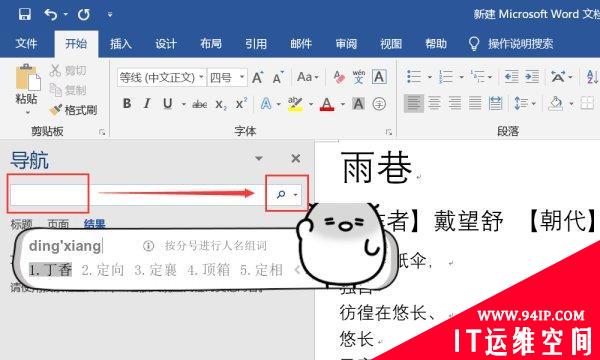Image resolution: width=600 pixels, height=360 pixels.
Task: Click the Format Painter brush icon
Action: pyautogui.click(x=55, y=110)
